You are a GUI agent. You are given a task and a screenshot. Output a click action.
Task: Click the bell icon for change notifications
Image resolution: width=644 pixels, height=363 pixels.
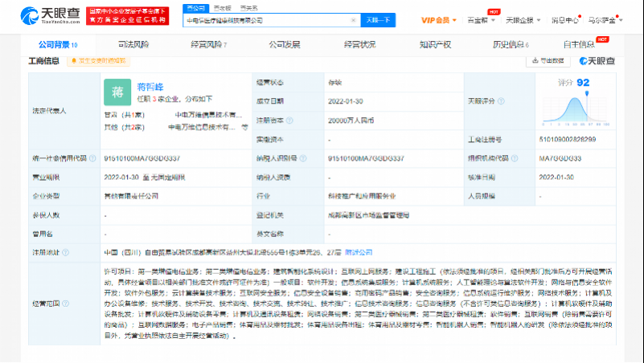tap(74, 61)
